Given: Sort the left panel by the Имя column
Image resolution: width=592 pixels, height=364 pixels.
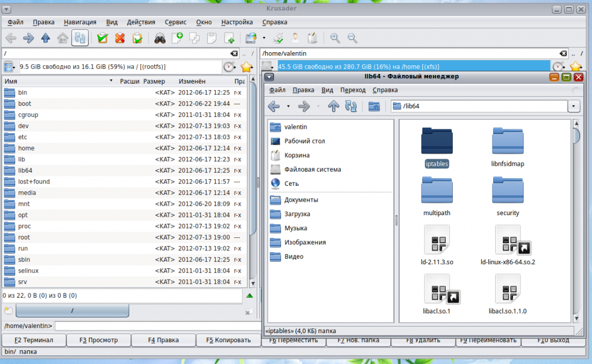Looking at the screenshot, I should pos(54,81).
